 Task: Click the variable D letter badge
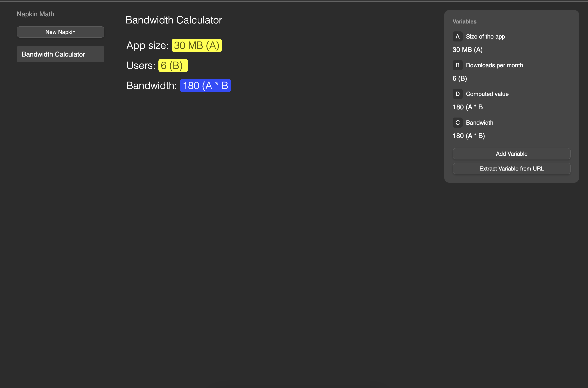click(457, 94)
